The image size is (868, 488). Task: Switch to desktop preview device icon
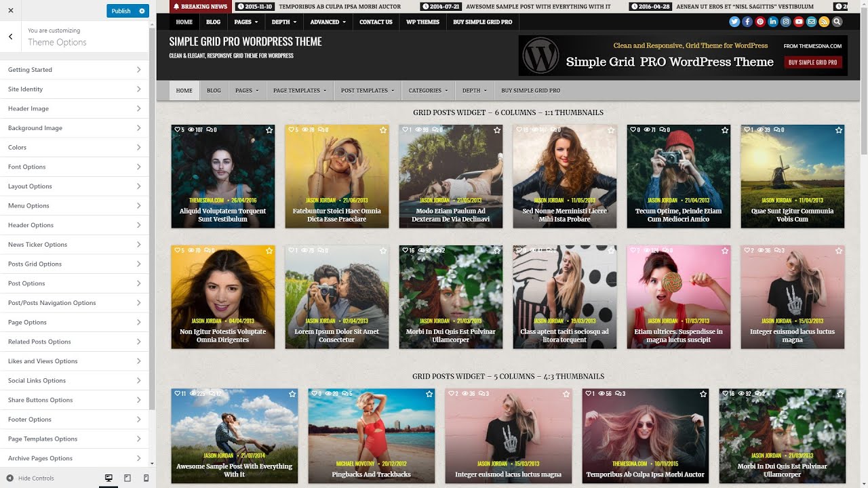pos(108,478)
